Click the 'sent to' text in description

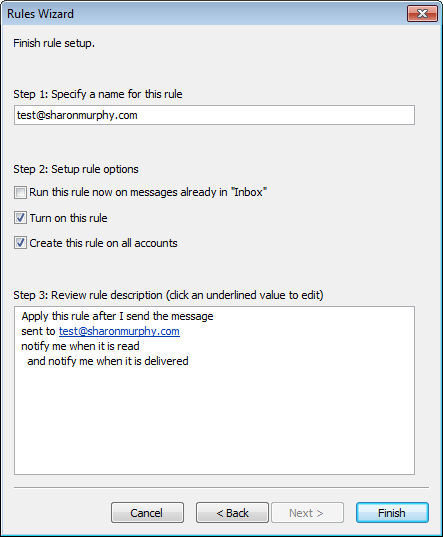tap(38, 331)
